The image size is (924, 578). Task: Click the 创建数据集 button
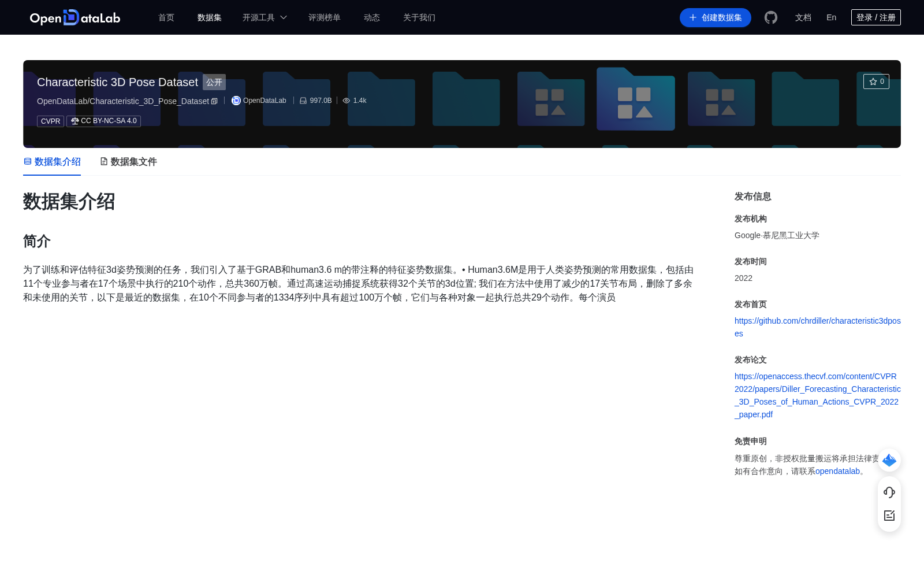click(x=716, y=17)
